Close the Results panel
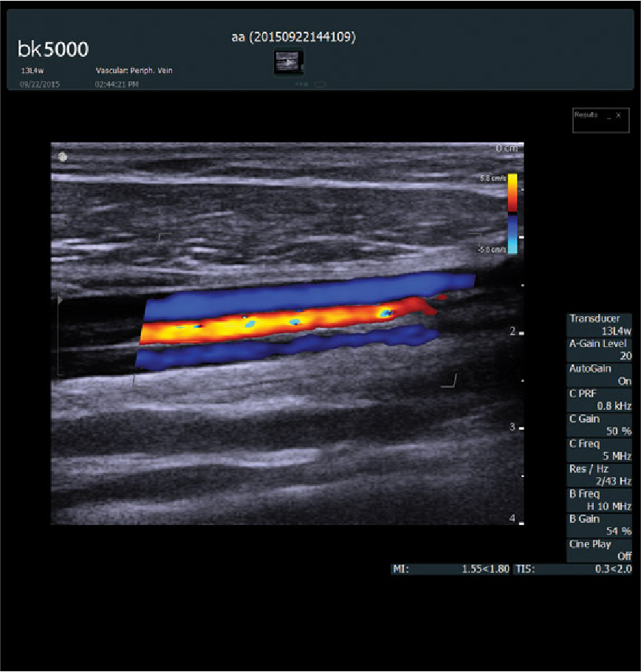 [619, 116]
